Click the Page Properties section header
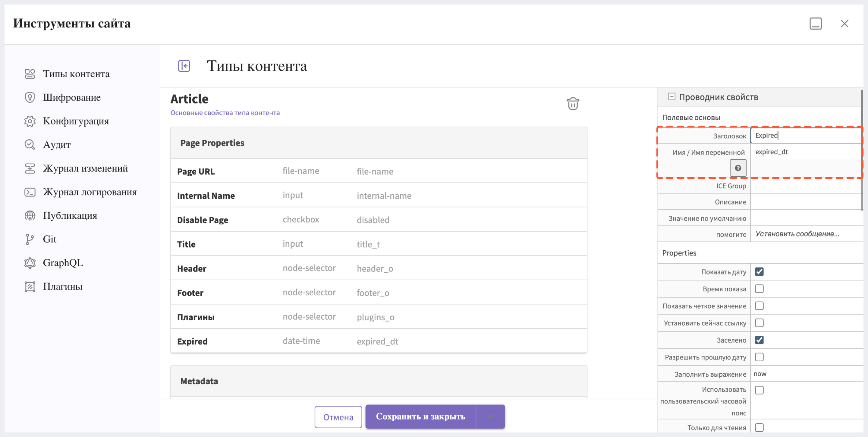The height and width of the screenshot is (437, 868). (x=379, y=143)
